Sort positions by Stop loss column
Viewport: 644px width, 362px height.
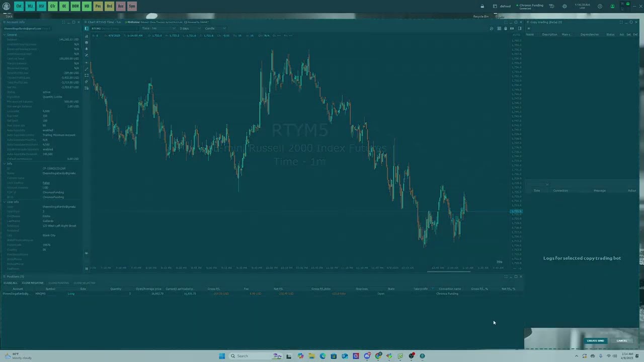361,289
